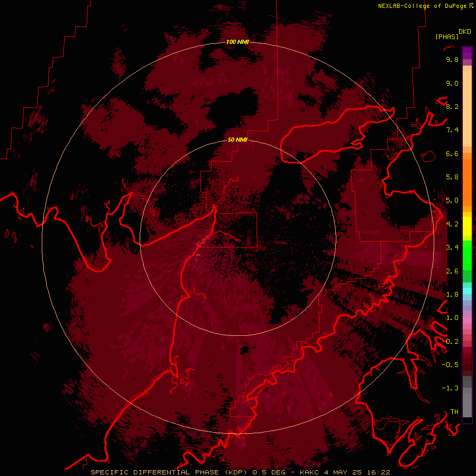
Task: Click the 8.2 legend value
Action: click(452, 106)
